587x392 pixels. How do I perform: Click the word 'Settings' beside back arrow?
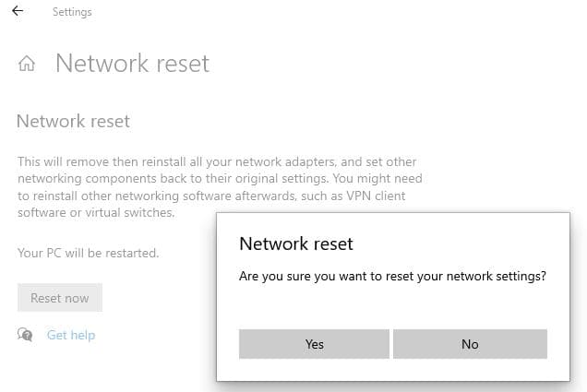pos(72,13)
